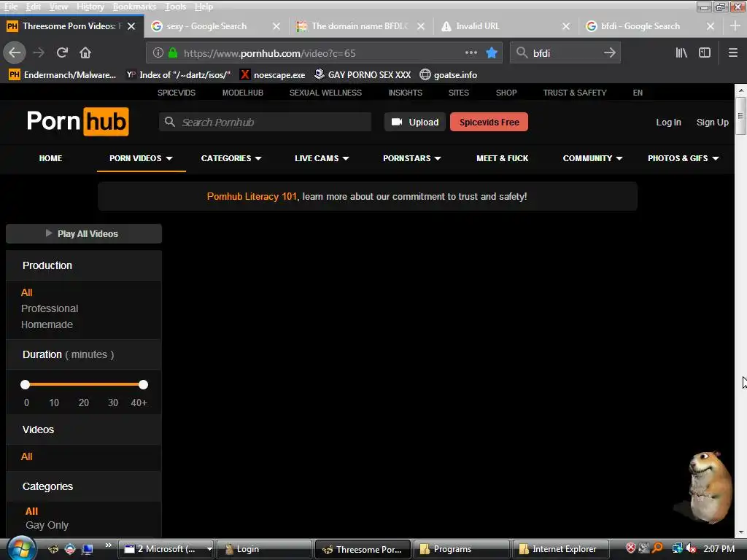The width and height of the screenshot is (747, 560).
Task: Click the browser forward arrow
Action: click(39, 52)
